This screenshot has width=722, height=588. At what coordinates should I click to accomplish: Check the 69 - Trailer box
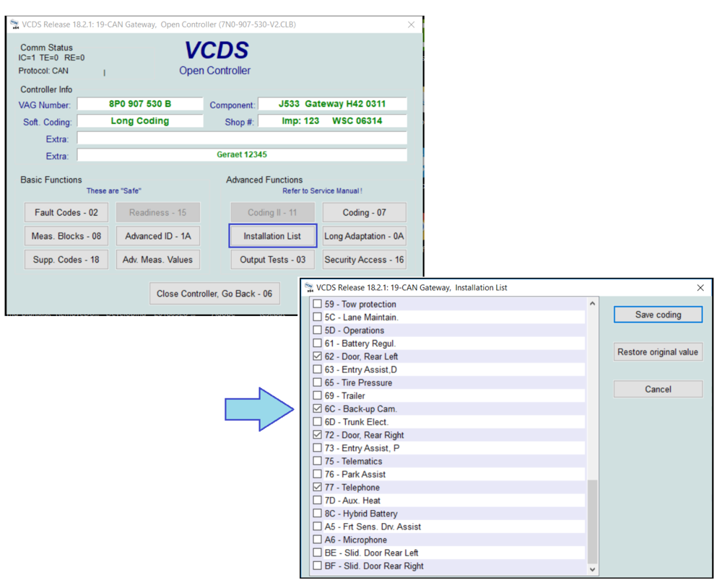[x=317, y=395]
